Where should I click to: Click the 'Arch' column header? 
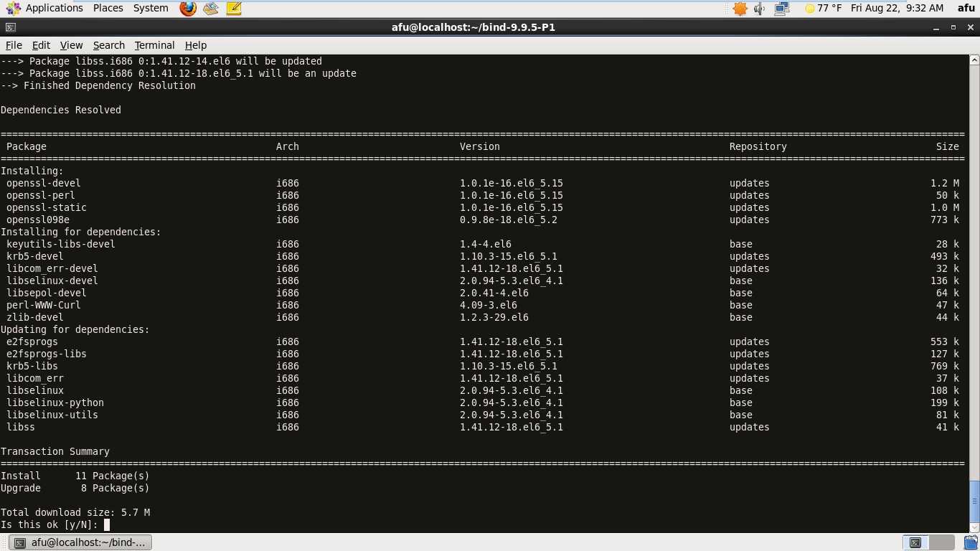[288, 146]
